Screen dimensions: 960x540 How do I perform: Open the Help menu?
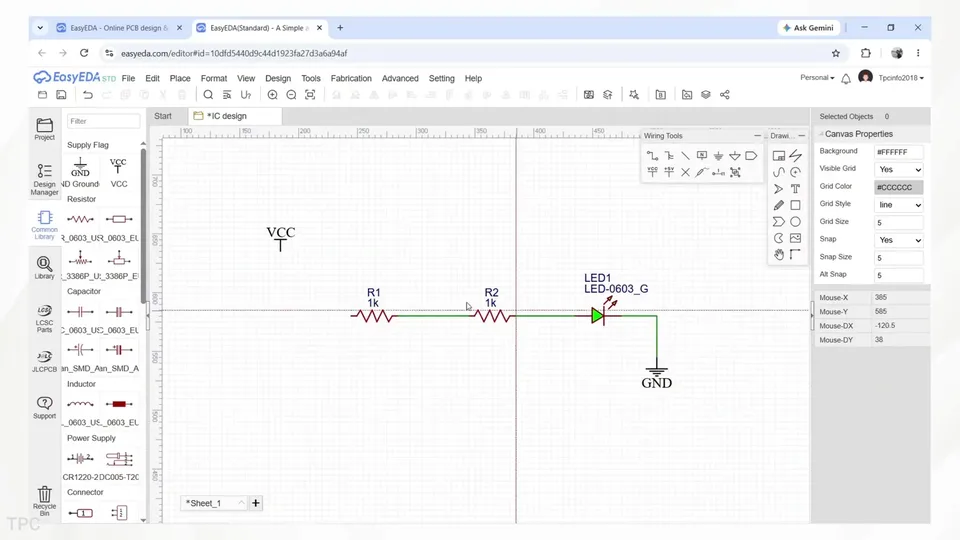click(x=473, y=78)
